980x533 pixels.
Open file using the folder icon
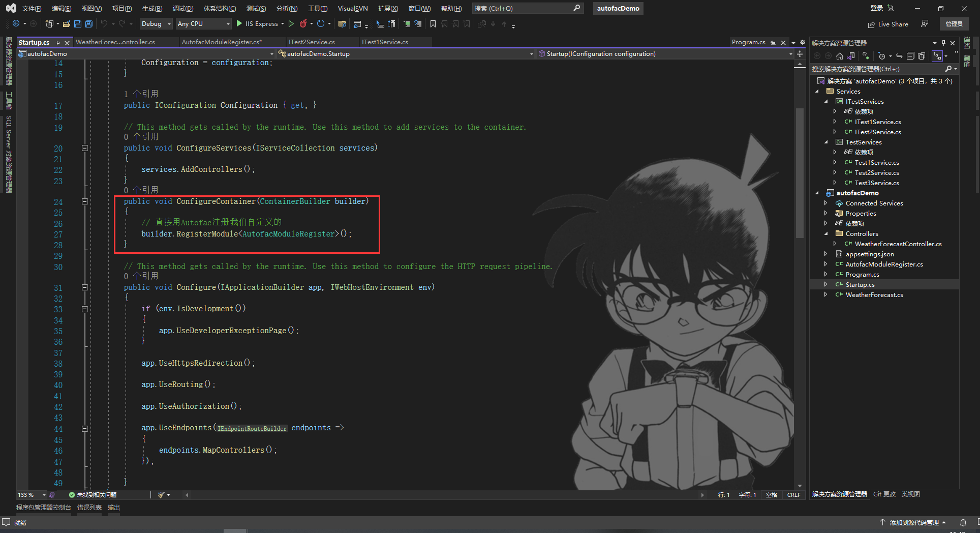[x=66, y=24]
